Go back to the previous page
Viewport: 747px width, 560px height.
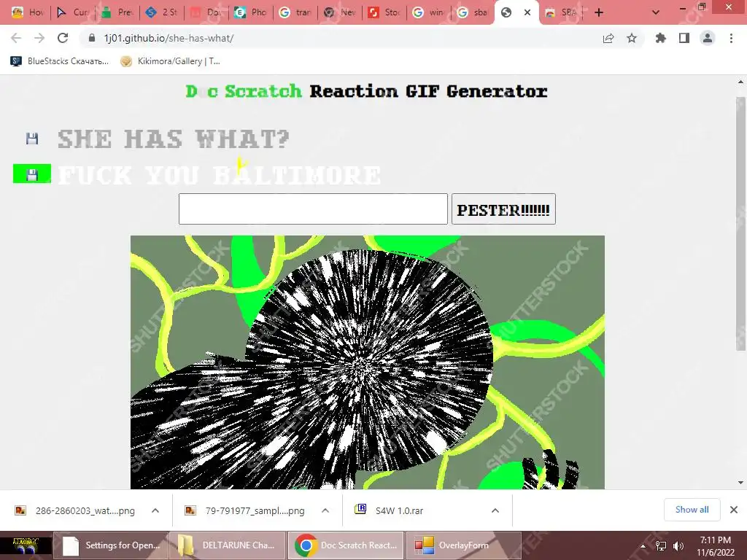pyautogui.click(x=16, y=38)
